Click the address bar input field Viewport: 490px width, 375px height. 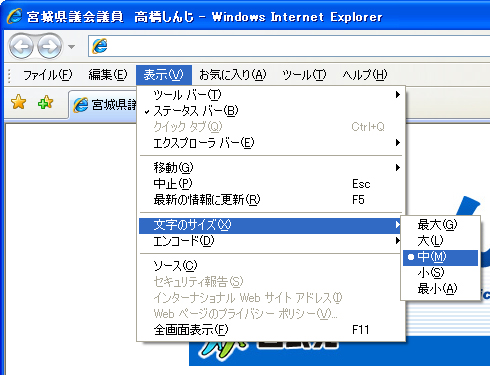pyautogui.click(x=289, y=46)
